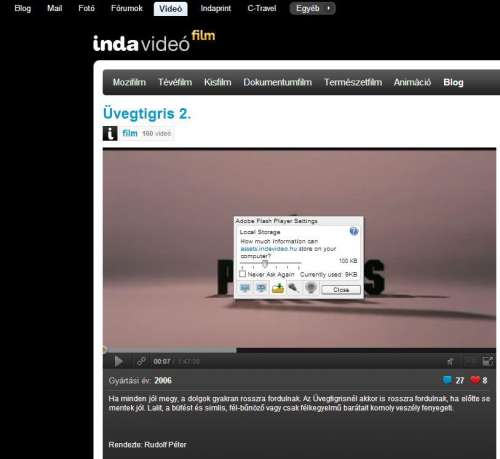Open the Kisfilm category

pos(218,82)
